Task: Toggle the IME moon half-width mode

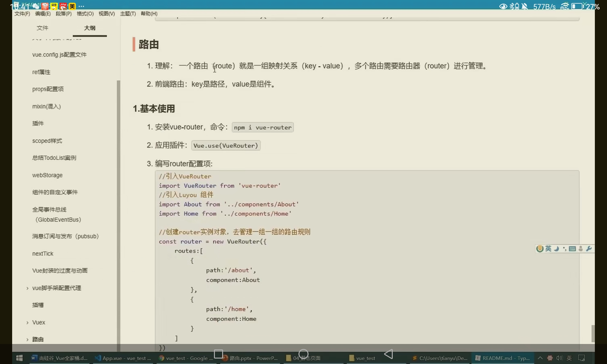Action: pyautogui.click(x=556, y=249)
